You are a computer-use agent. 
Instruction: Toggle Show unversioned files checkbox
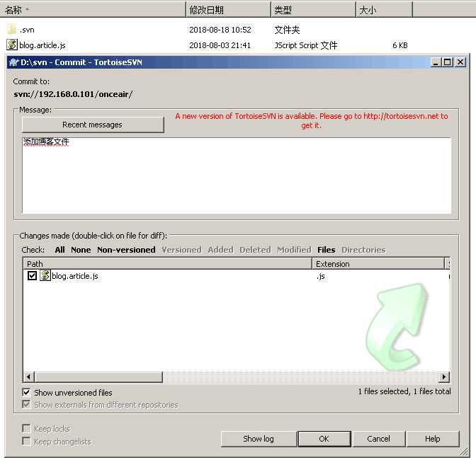(x=26, y=392)
